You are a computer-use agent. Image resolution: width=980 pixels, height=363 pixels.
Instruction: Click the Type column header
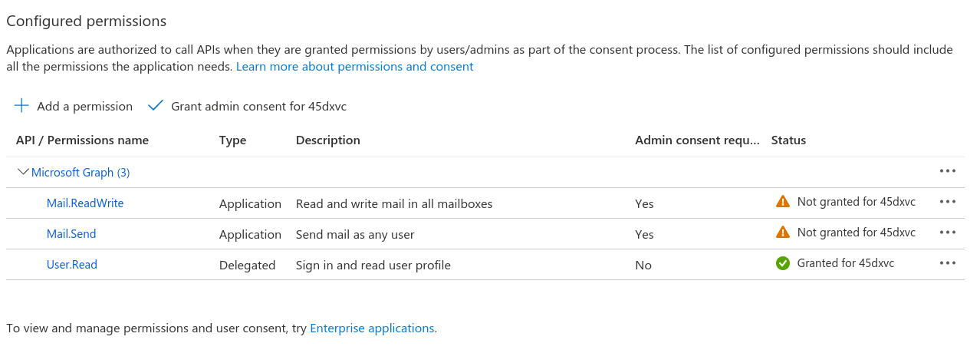(232, 140)
